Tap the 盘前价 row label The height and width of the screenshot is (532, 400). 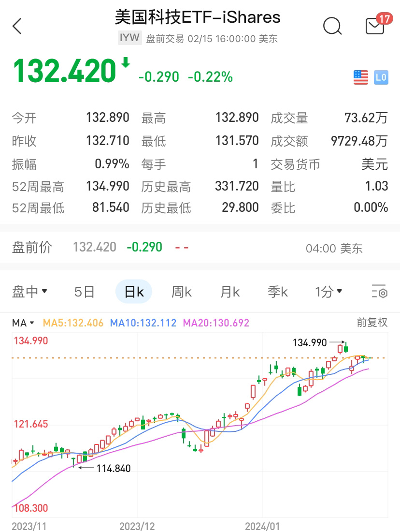[32, 247]
